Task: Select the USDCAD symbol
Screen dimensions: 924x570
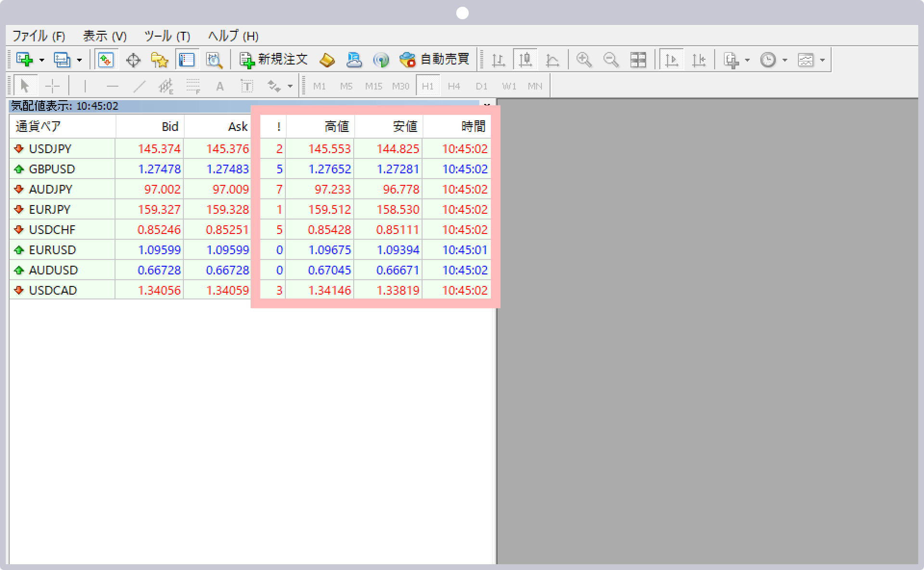Action: click(x=53, y=290)
